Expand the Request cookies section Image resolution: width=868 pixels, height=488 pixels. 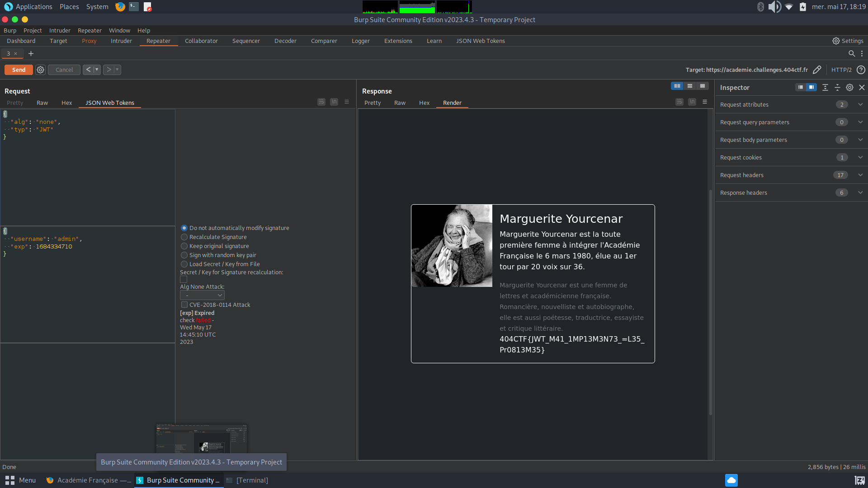click(860, 157)
